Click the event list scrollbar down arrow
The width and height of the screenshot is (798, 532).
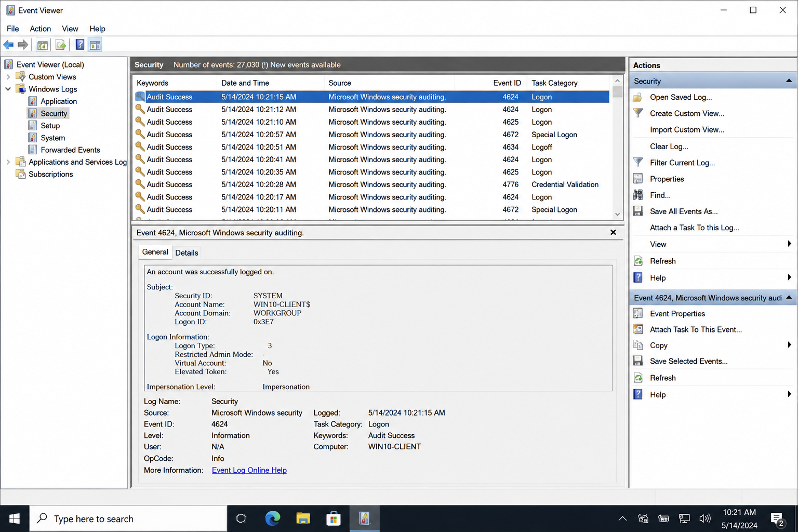click(x=617, y=215)
